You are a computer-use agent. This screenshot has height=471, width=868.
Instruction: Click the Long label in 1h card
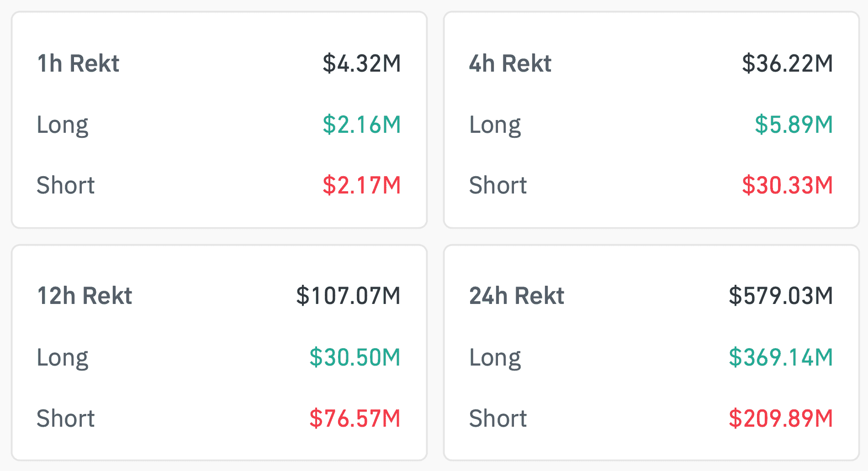[63, 126]
